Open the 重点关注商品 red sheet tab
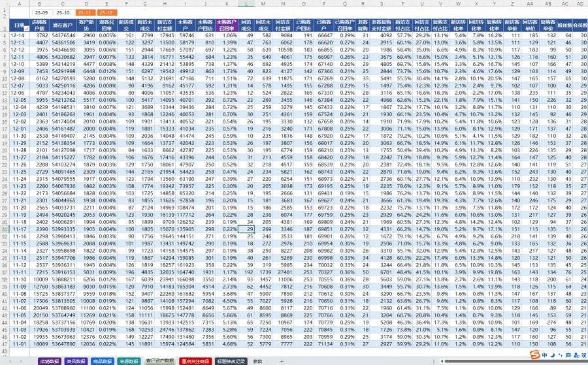 [x=195, y=360]
